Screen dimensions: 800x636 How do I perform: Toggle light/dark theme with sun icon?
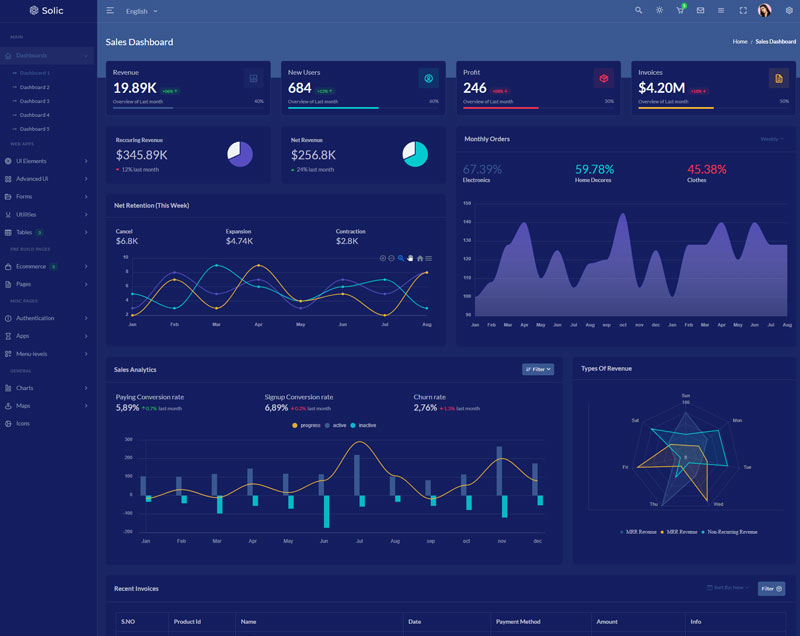(x=659, y=10)
